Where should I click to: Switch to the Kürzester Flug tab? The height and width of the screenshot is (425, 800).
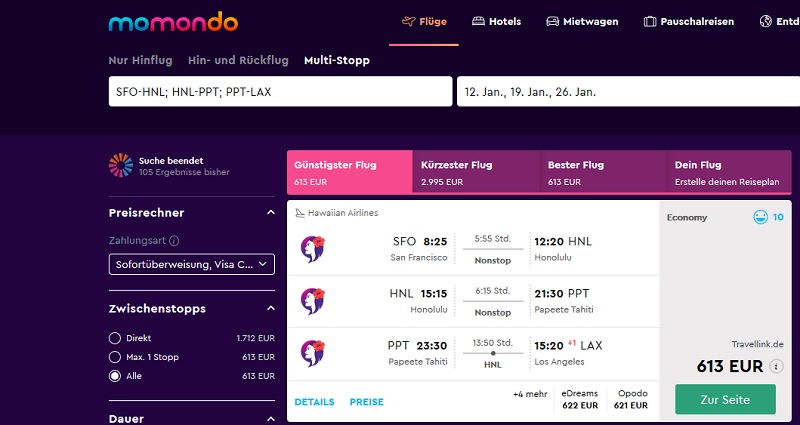(476, 172)
